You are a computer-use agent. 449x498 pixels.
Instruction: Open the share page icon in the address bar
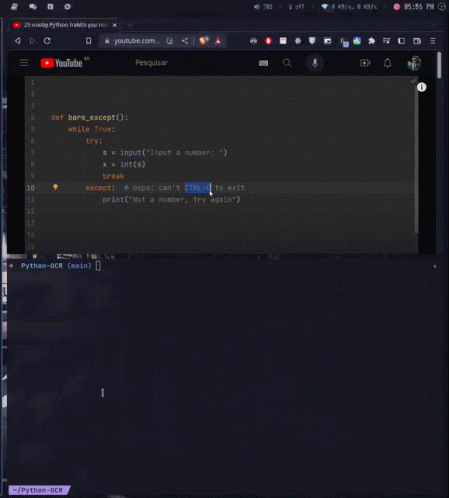pos(185,41)
